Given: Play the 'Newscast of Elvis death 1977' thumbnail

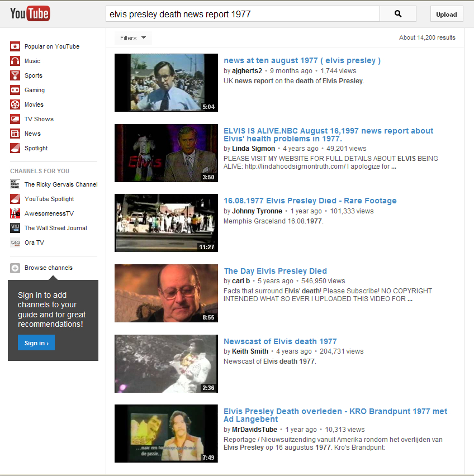Looking at the screenshot, I should (x=166, y=364).
